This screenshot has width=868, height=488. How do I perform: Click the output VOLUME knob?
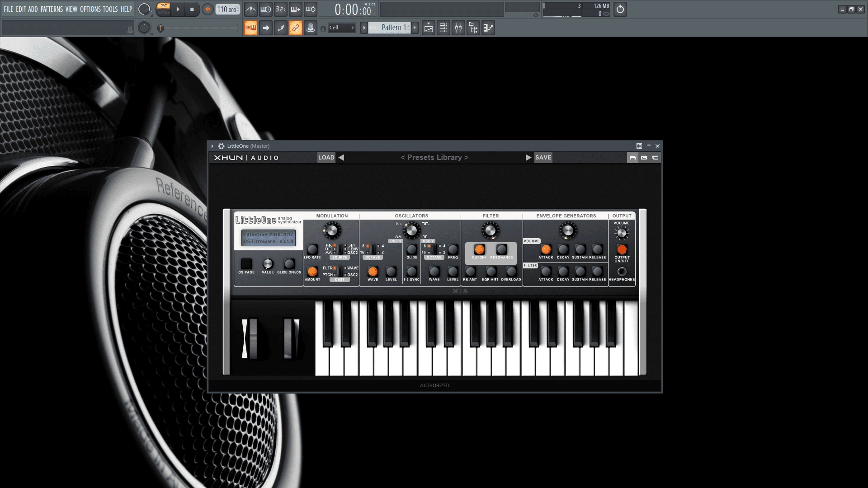(x=622, y=233)
